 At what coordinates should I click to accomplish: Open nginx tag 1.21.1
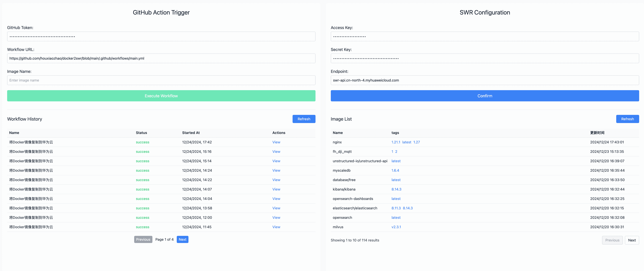pos(396,142)
